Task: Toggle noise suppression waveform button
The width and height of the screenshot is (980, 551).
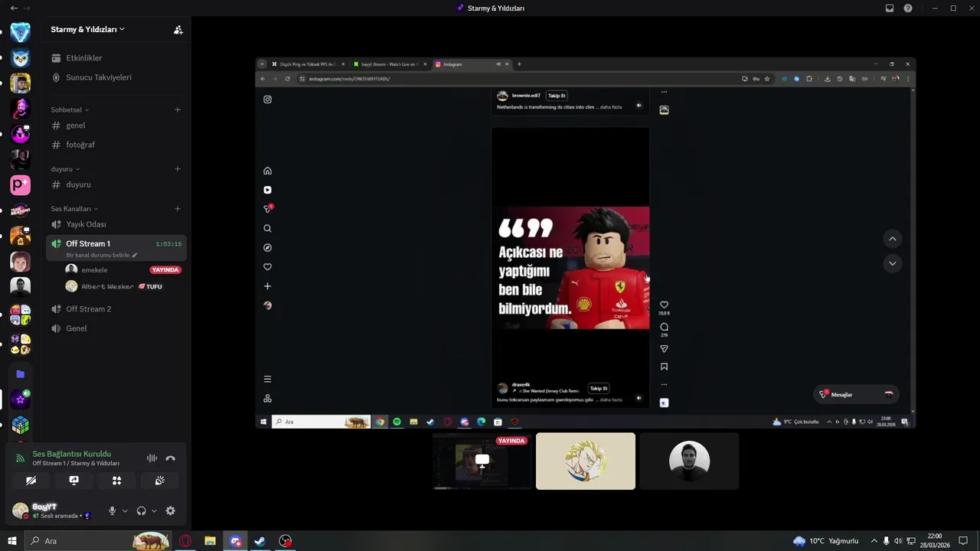Action: coord(152,458)
